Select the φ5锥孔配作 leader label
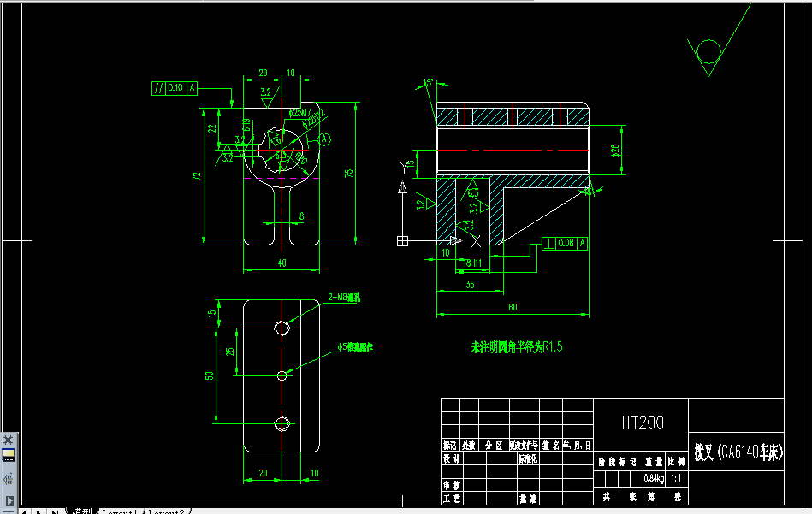 click(356, 347)
